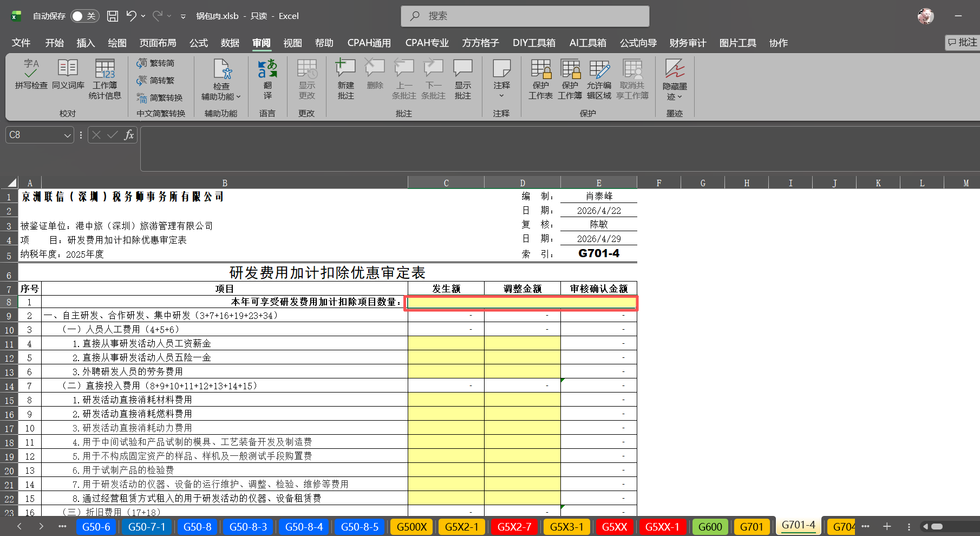Click the 研发费用加计扣除优惠审定表 title cell

pyautogui.click(x=328, y=272)
